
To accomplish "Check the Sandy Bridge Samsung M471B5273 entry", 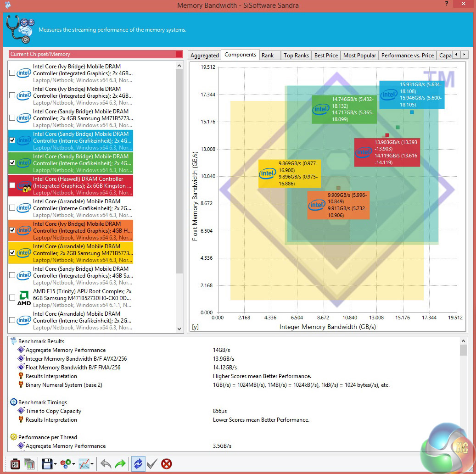I will point(12,118).
